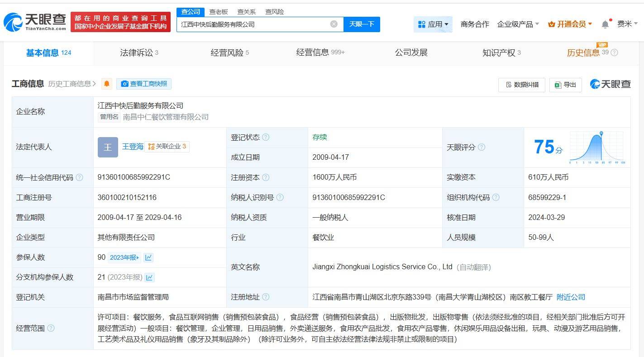Open legal representative 王登海 link
The width and height of the screenshot is (644, 357).
click(x=133, y=147)
